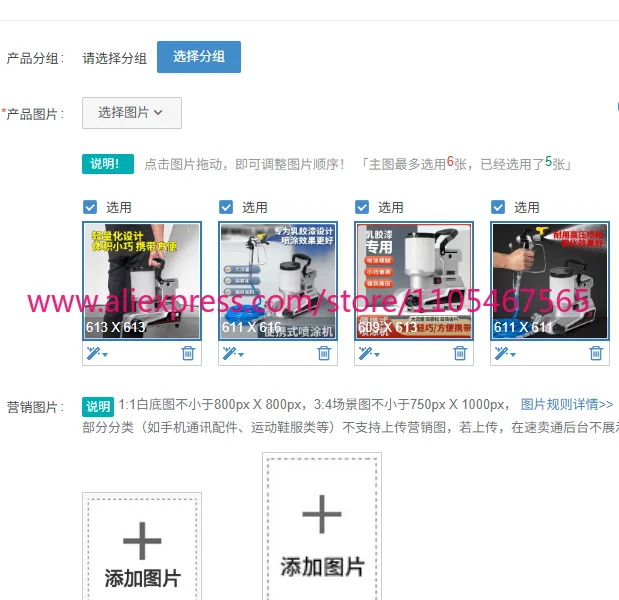Select the 613 X 613 product thumbnail

tap(142, 281)
